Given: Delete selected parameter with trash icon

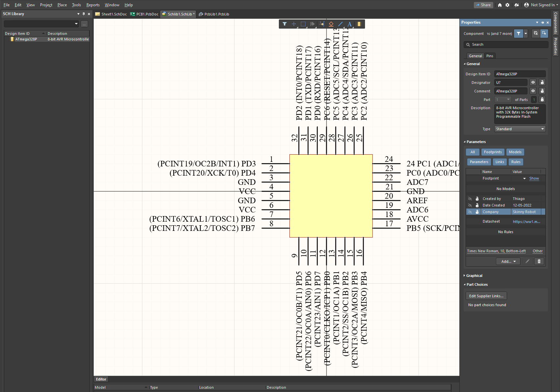Looking at the screenshot, I should coord(539,261).
